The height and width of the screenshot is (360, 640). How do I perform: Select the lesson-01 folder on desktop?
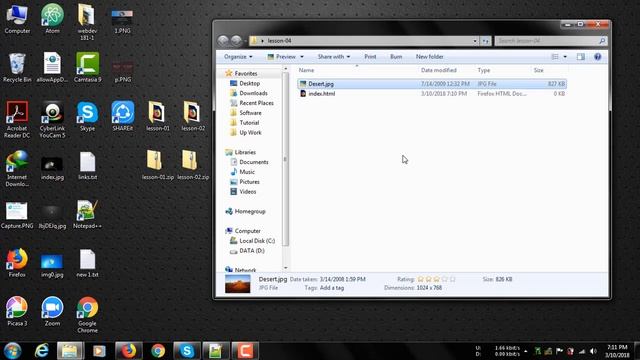point(158,116)
